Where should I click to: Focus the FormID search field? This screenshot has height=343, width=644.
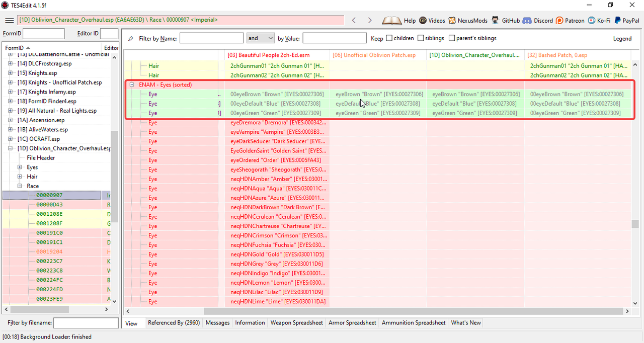(44, 34)
